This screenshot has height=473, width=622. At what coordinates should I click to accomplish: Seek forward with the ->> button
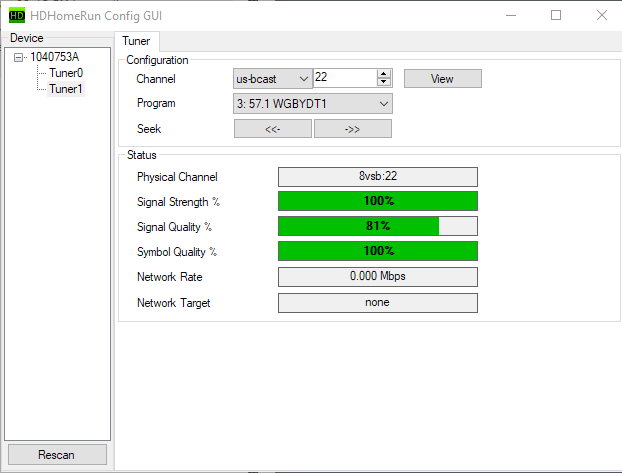352,129
